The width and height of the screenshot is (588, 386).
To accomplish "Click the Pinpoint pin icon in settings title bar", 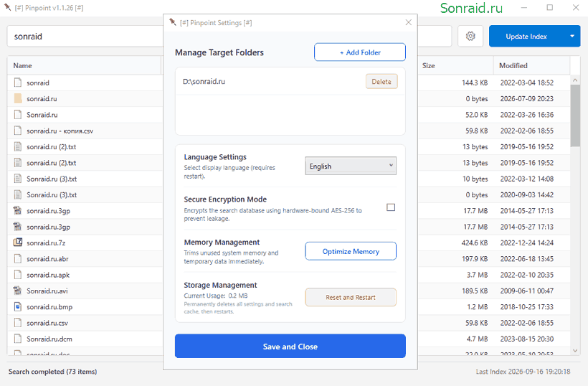I will coord(173,22).
